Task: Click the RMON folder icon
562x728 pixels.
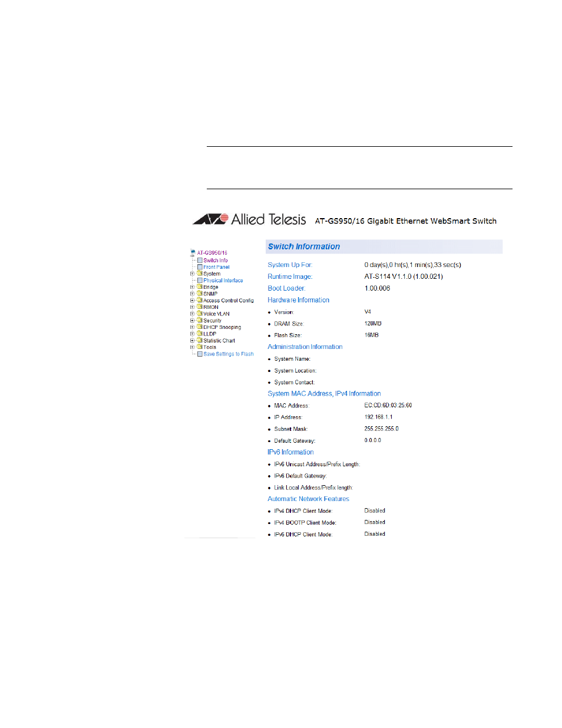Action: tap(200, 307)
